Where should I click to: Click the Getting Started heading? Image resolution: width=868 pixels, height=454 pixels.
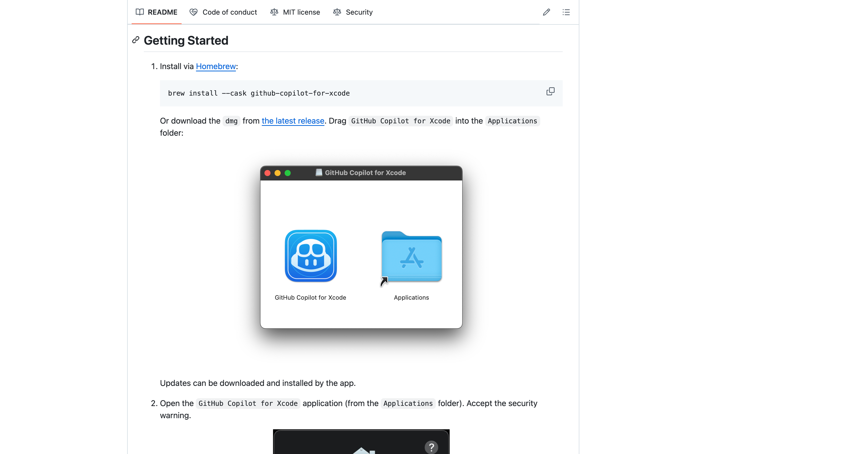[186, 40]
